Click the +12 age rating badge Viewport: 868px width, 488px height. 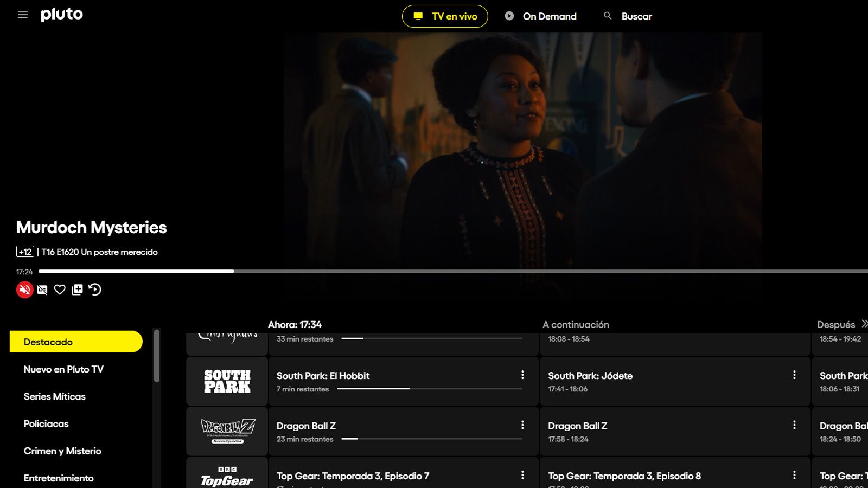point(25,252)
